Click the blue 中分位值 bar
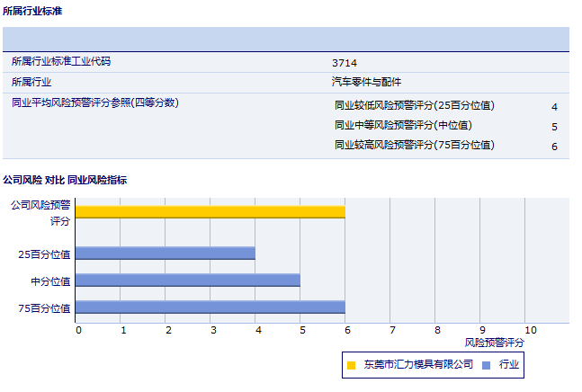Viewport: 582px width, 392px height. click(x=188, y=280)
